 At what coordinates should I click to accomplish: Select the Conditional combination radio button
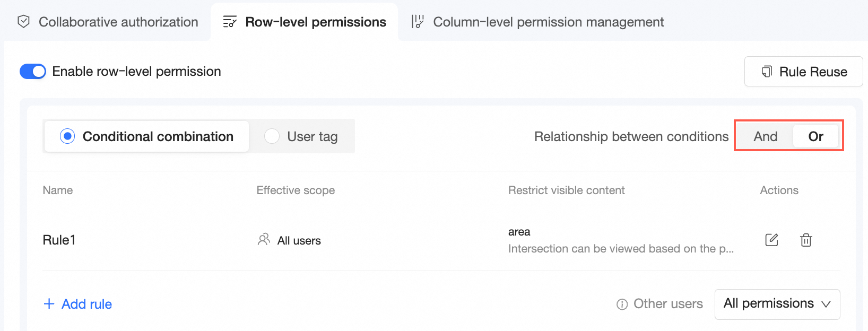pos(67,136)
